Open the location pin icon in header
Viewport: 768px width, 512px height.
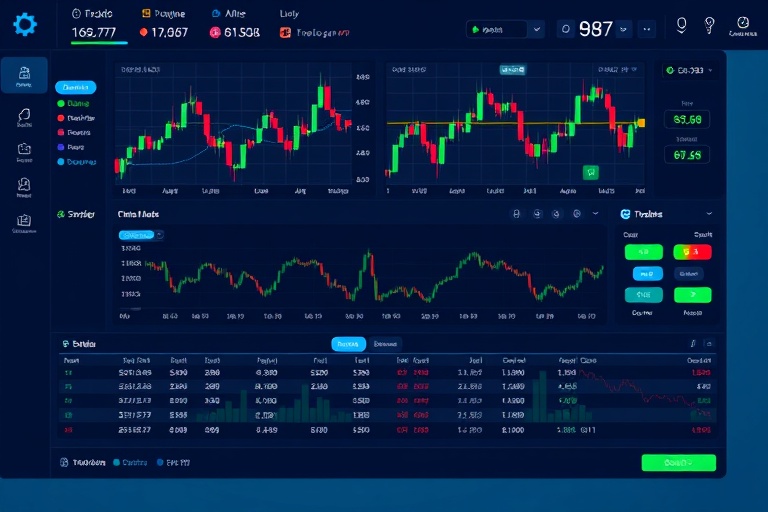tap(681, 25)
